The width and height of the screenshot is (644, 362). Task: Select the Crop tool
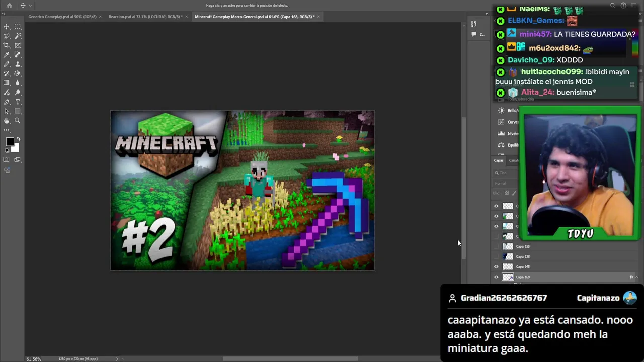click(x=7, y=45)
